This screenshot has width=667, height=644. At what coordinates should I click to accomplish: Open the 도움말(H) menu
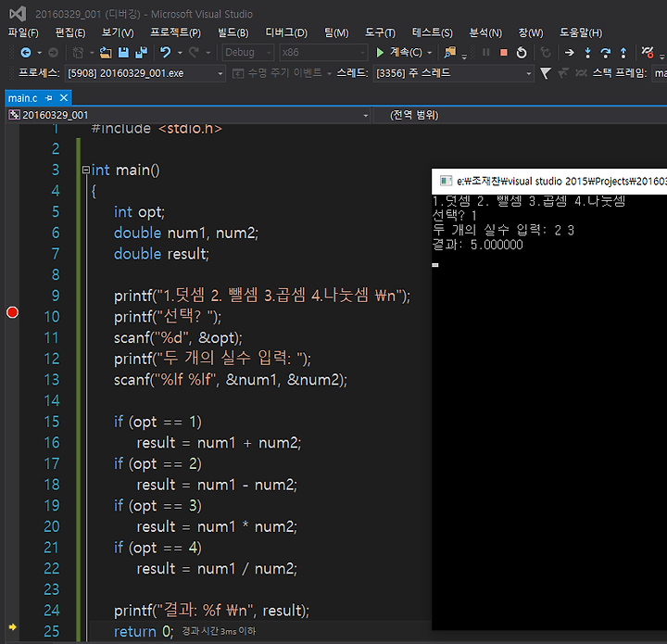(581, 32)
